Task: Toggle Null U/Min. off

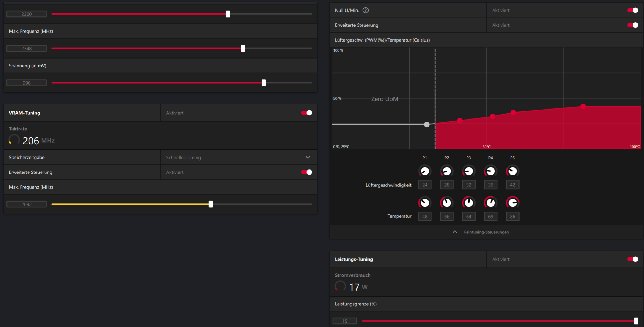Action: click(x=632, y=10)
